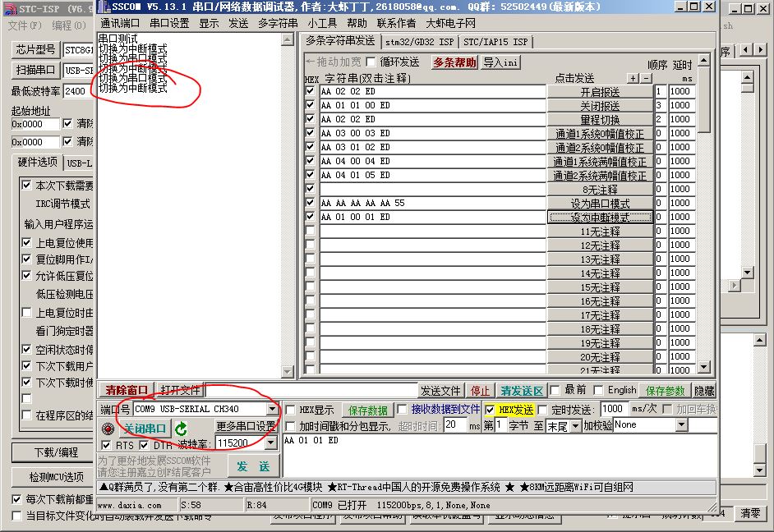The height and width of the screenshot is (532, 774).
Task: Click the plus button near 点击发送
Action: pyautogui.click(x=633, y=78)
